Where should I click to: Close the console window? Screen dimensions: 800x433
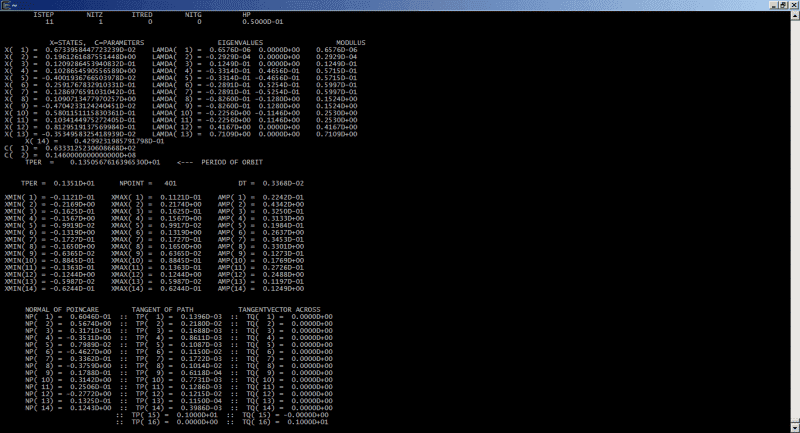tap(792, 3)
